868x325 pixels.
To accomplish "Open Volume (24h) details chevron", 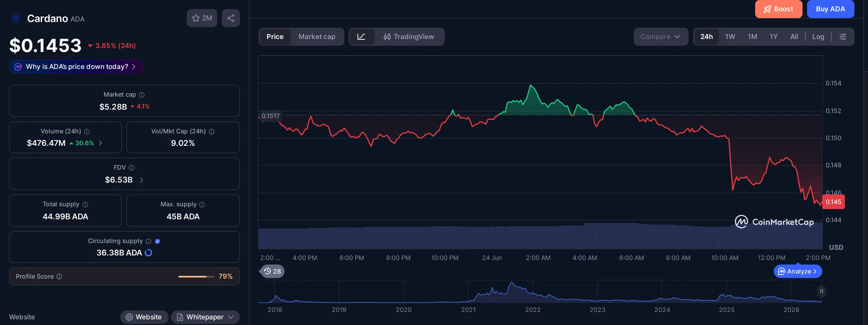I will tap(100, 143).
